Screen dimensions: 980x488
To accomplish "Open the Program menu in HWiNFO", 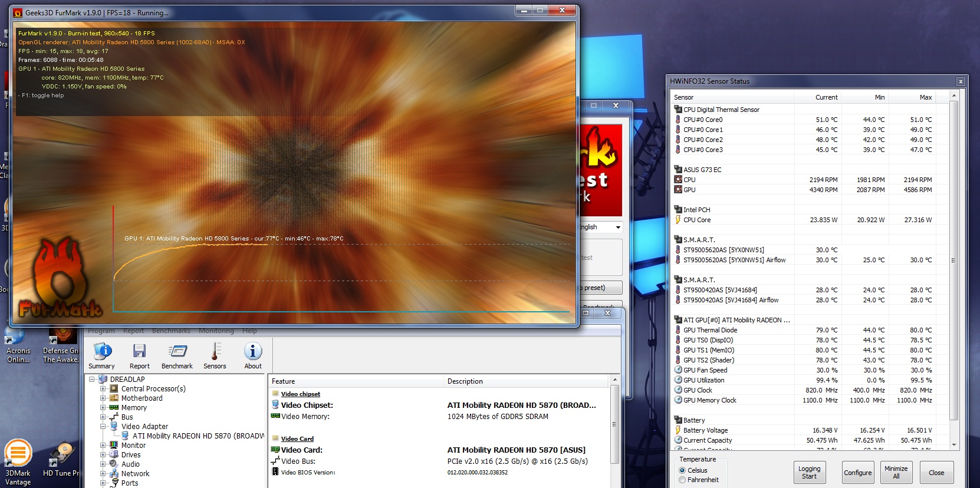I will pos(101,331).
